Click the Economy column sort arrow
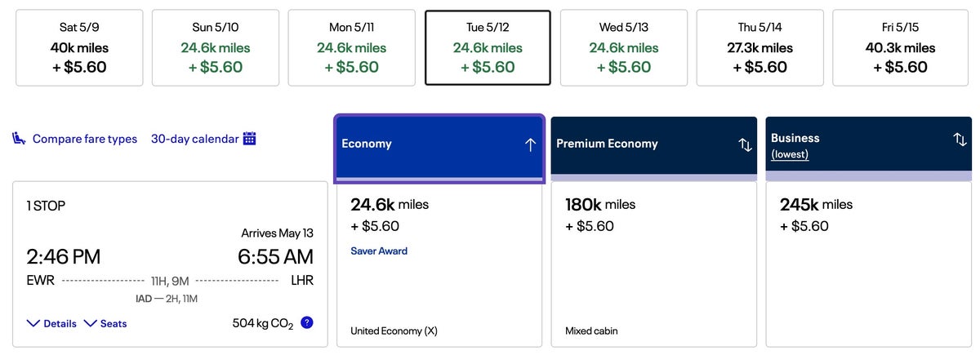This screenshot has height=355, width=980. 530,144
